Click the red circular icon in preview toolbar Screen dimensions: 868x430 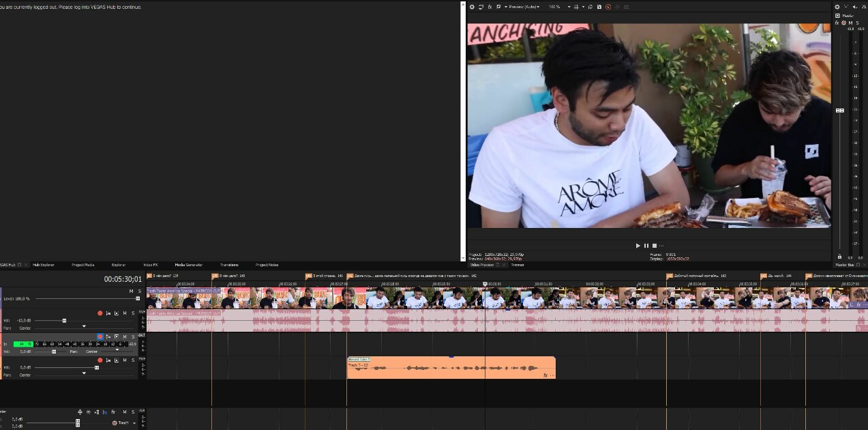coord(608,7)
